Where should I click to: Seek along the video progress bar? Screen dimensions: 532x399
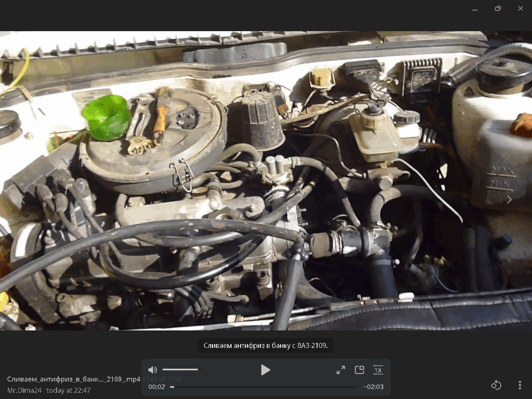[264, 387]
